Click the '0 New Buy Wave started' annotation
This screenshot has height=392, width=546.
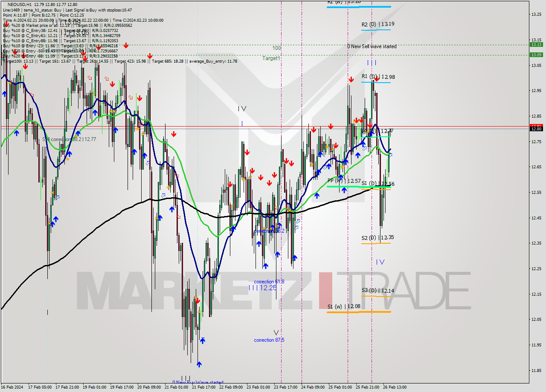(197, 382)
